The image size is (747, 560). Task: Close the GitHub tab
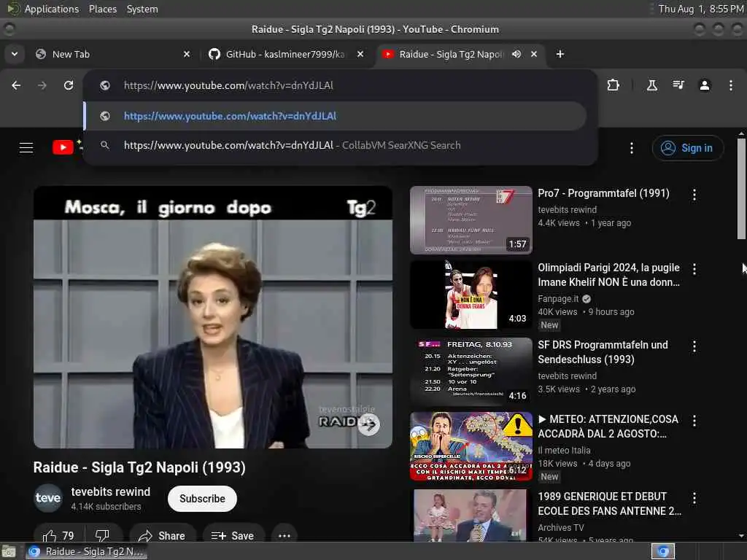click(x=360, y=54)
